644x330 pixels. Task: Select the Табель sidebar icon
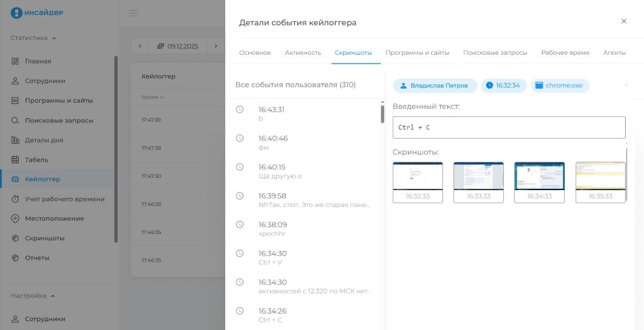[16, 160]
